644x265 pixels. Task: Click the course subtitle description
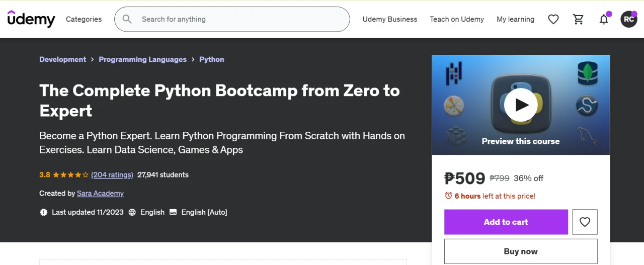click(222, 143)
